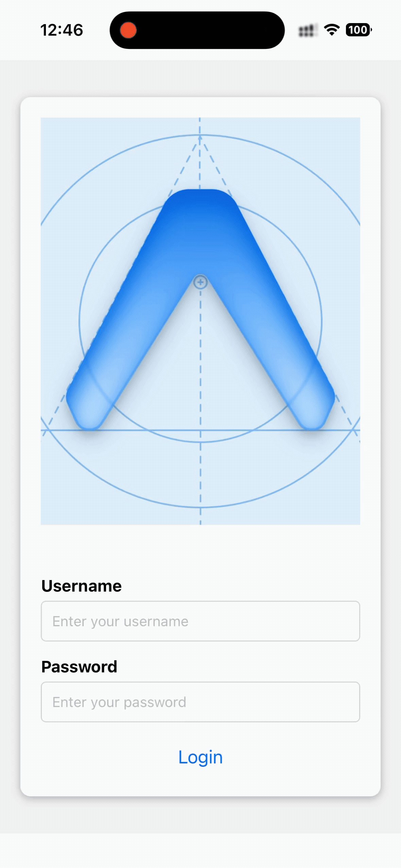Click the small crosshair circle in logo
The image size is (401, 868).
click(200, 282)
